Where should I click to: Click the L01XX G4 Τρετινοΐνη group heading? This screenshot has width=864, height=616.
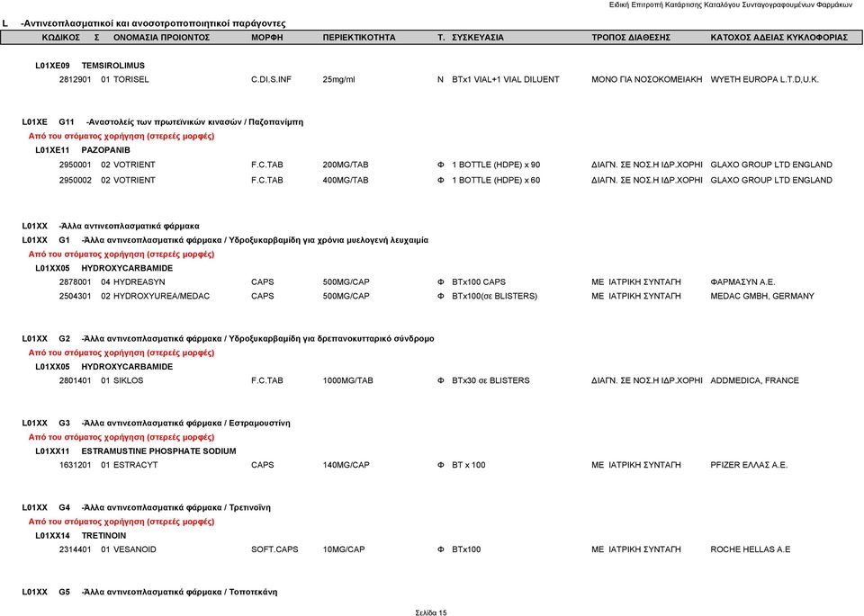pyautogui.click(x=146, y=507)
